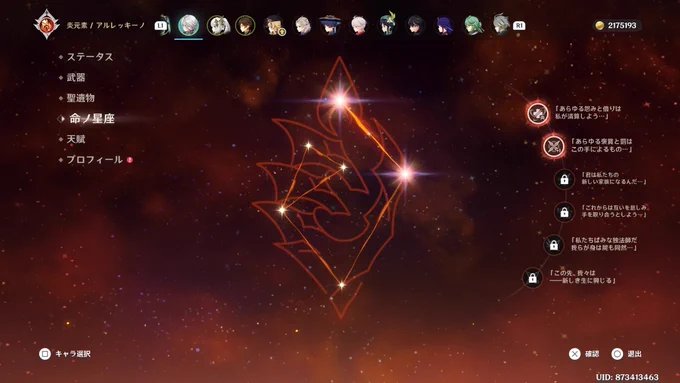680x383 pixels.
Task: Click the bottom star of the constellation figure
Action: [342, 285]
